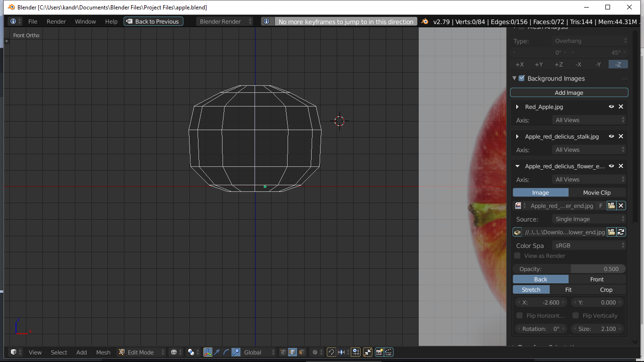Viewport: 644px width, 362px height.
Task: Toggle snap during transform magnet
Action: [x=331, y=352]
